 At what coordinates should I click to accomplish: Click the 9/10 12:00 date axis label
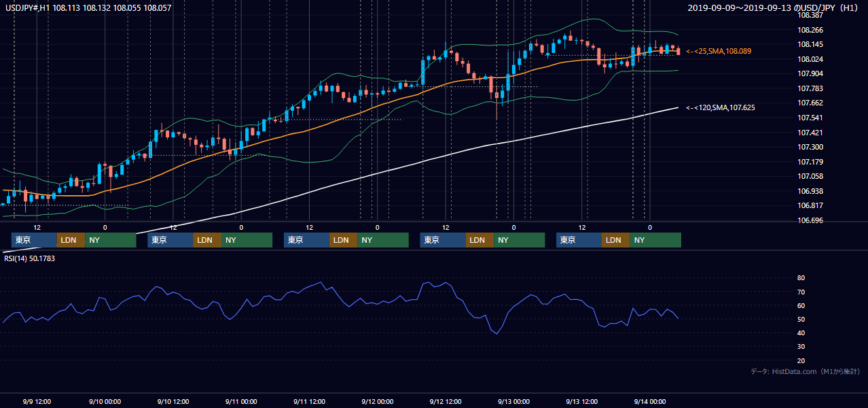tap(173, 401)
